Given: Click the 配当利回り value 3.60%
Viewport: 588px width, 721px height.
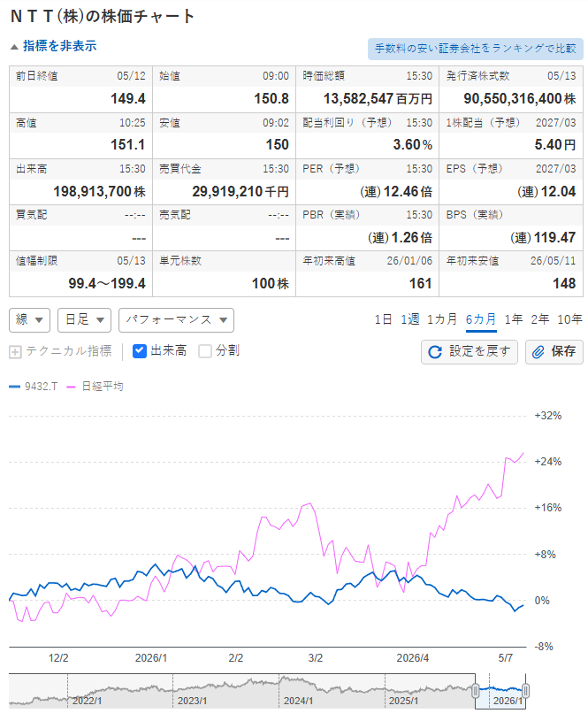Looking at the screenshot, I should coord(412,145).
